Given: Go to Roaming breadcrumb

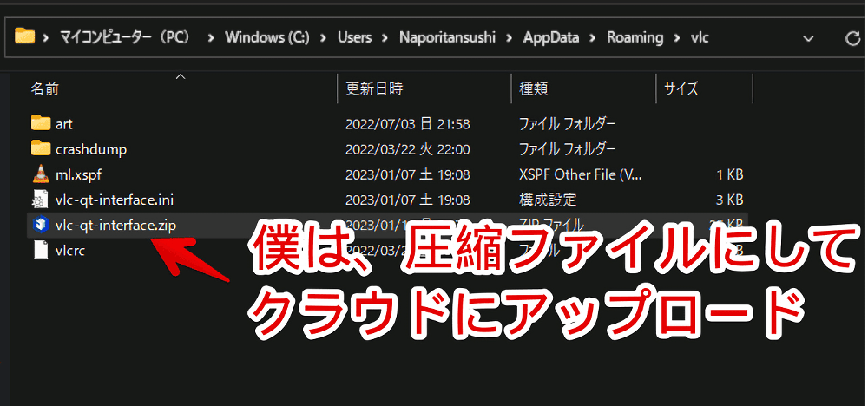Looking at the screenshot, I should (x=635, y=37).
